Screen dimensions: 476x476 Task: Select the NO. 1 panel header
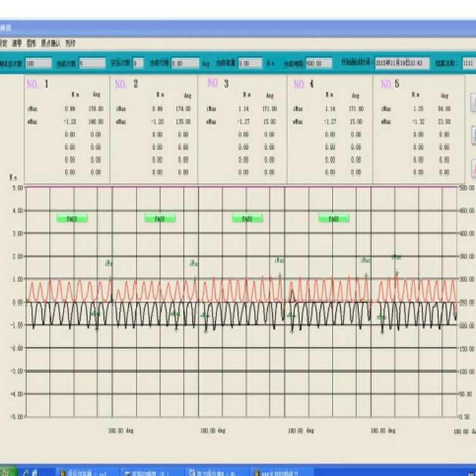point(37,84)
